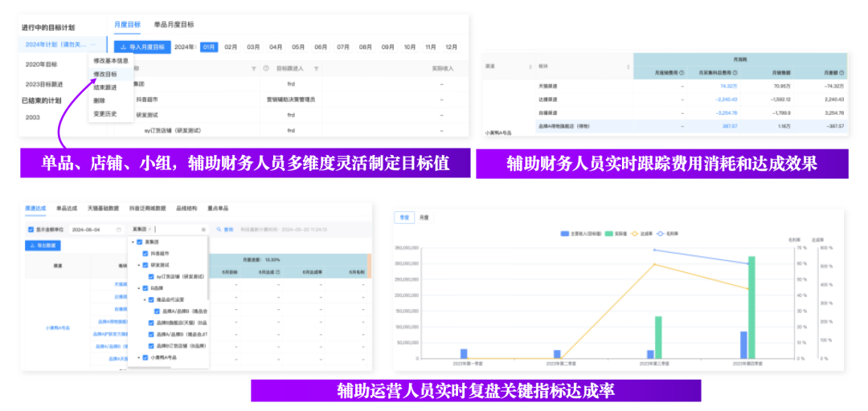The height and width of the screenshot is (411, 868).
Task: Remove the 某集团 tag from selector
Action: click(x=149, y=229)
